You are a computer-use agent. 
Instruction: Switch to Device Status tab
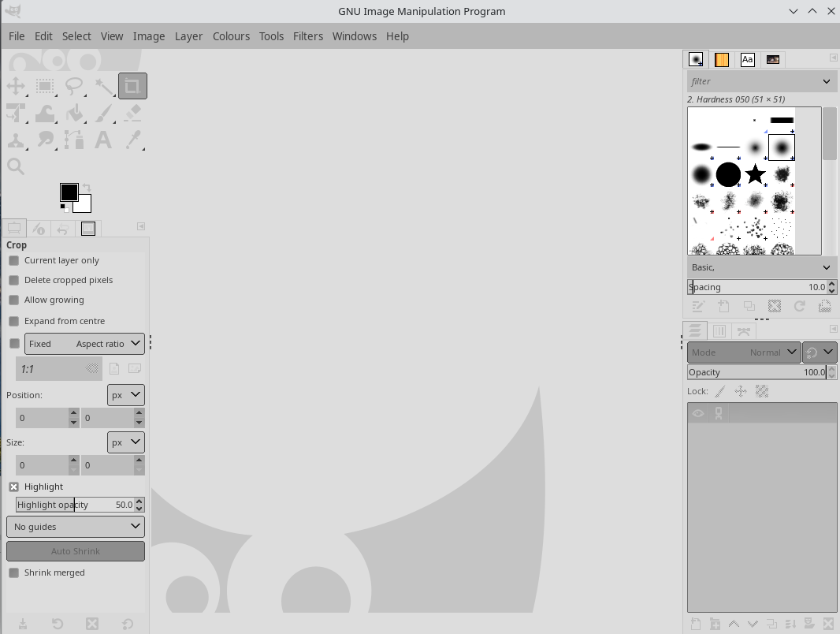tap(39, 229)
